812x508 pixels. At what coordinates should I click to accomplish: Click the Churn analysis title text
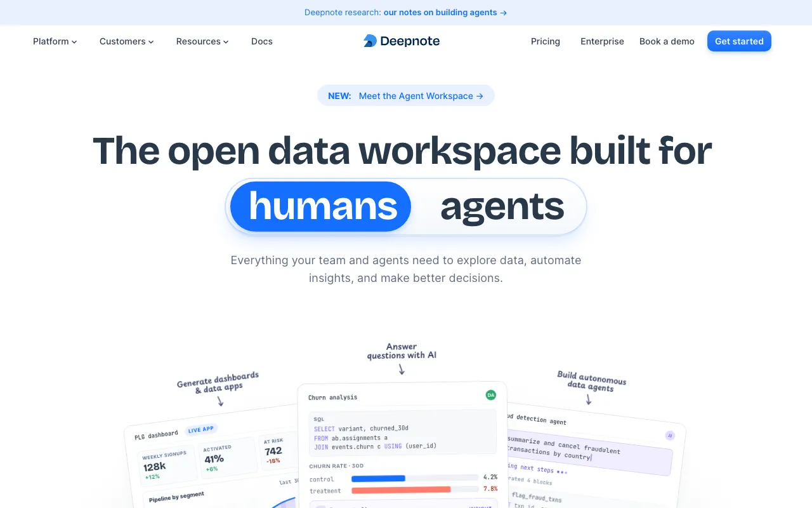pos(332,398)
